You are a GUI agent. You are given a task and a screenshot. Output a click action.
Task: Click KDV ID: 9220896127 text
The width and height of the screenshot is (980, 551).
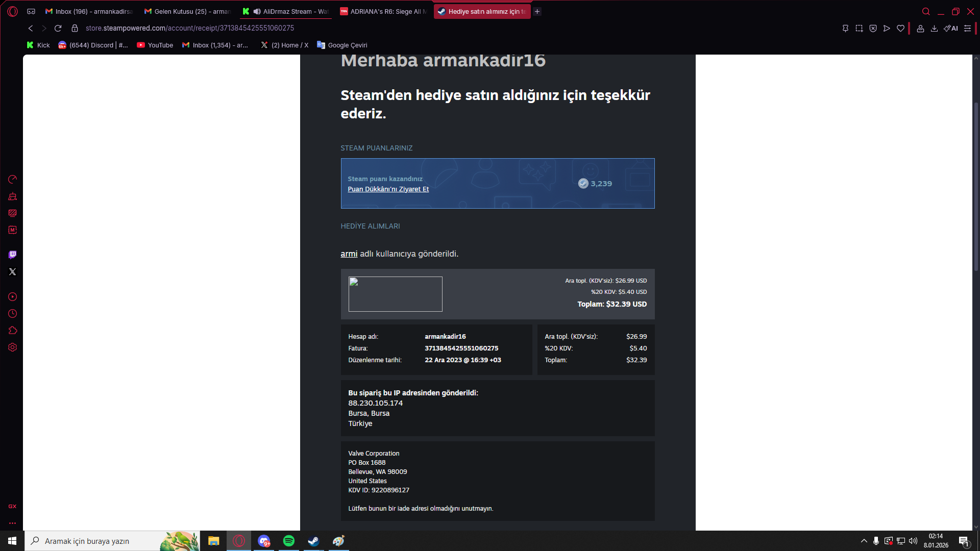379,490
